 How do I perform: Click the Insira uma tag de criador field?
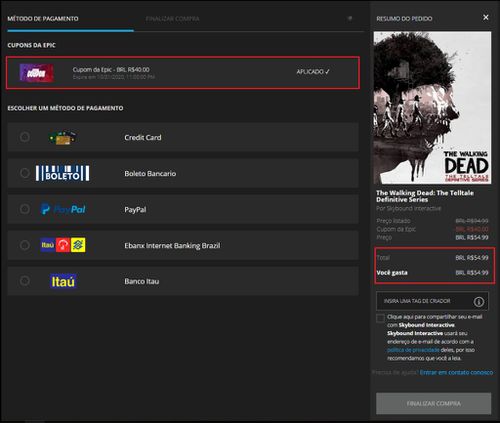pyautogui.click(x=432, y=301)
